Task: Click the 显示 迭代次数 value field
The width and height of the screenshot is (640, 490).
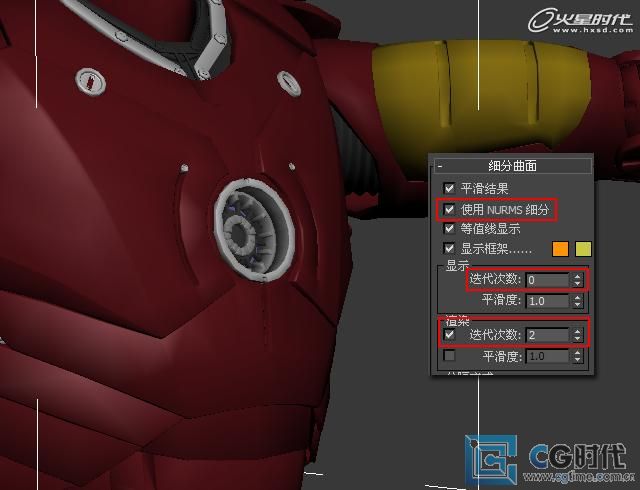Action: (547, 280)
